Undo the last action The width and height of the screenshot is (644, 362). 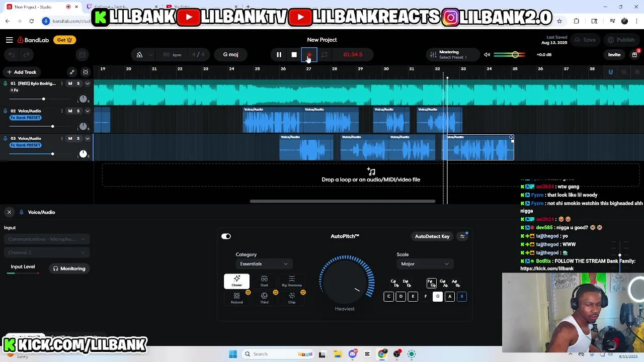[12, 55]
